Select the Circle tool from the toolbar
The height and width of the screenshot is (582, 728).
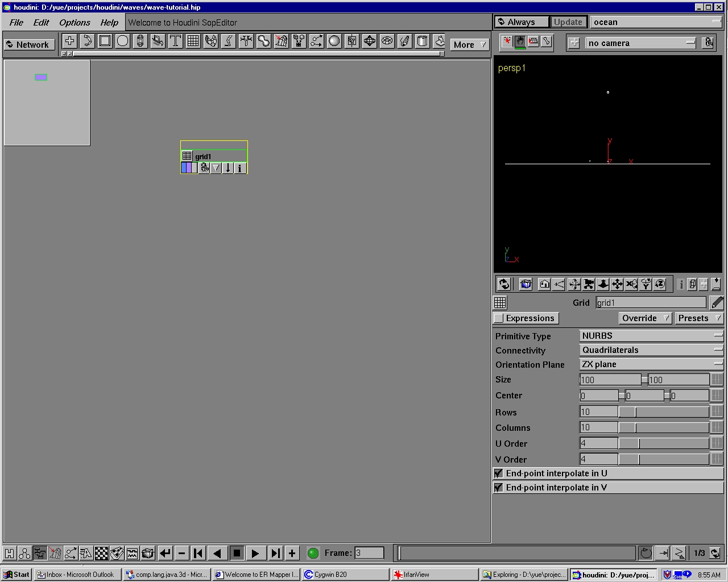[x=122, y=41]
